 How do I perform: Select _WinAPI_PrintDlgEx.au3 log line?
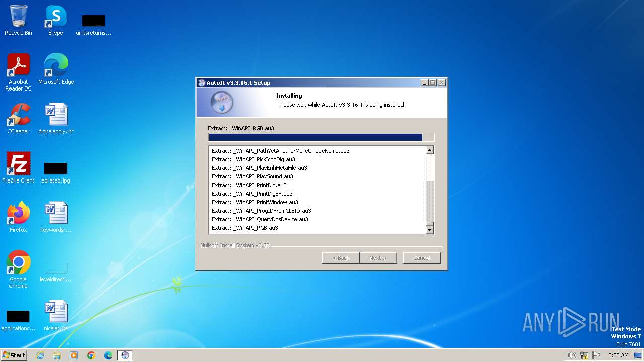pyautogui.click(x=252, y=194)
